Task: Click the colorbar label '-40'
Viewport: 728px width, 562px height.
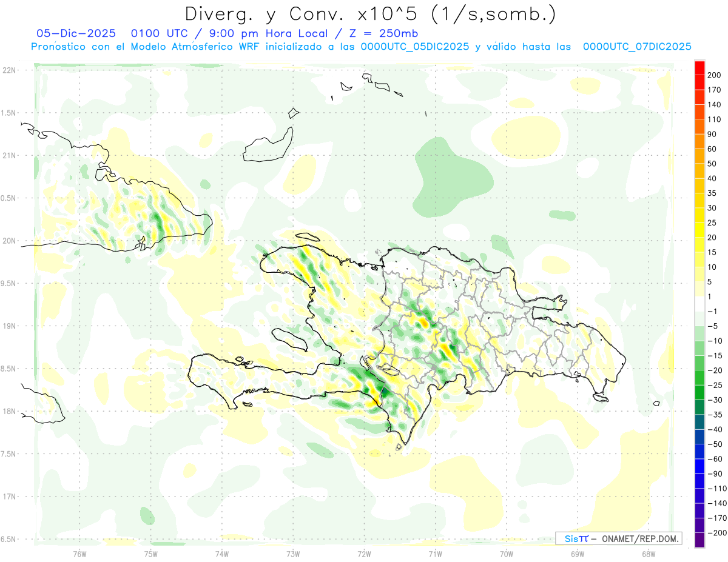Action: 714,430
